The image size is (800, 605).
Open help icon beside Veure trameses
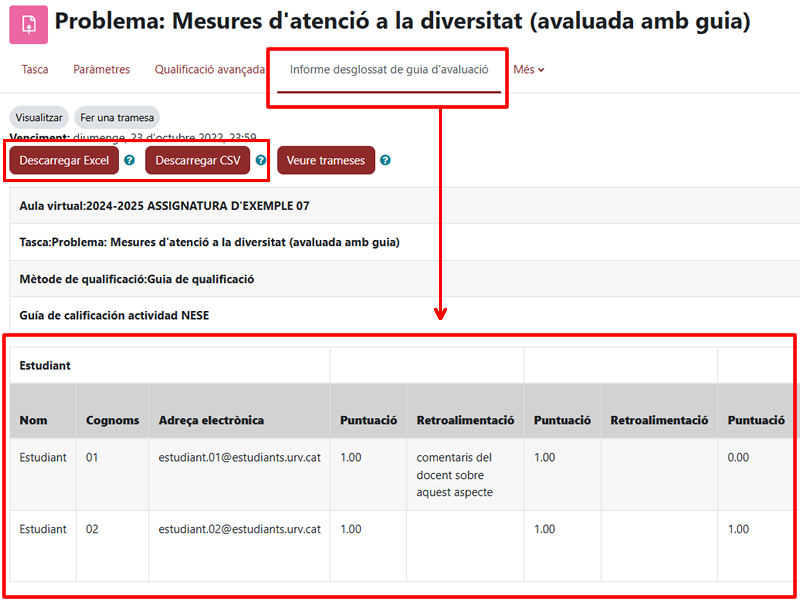(x=385, y=159)
